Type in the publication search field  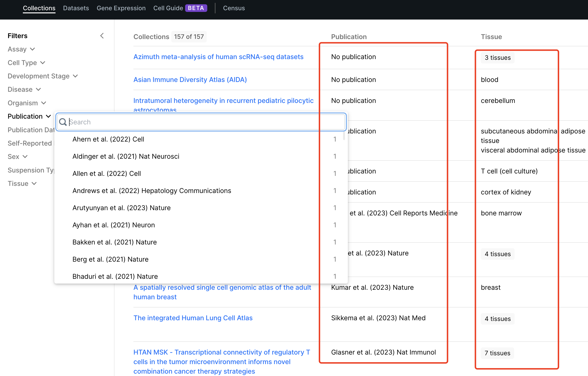click(x=201, y=122)
